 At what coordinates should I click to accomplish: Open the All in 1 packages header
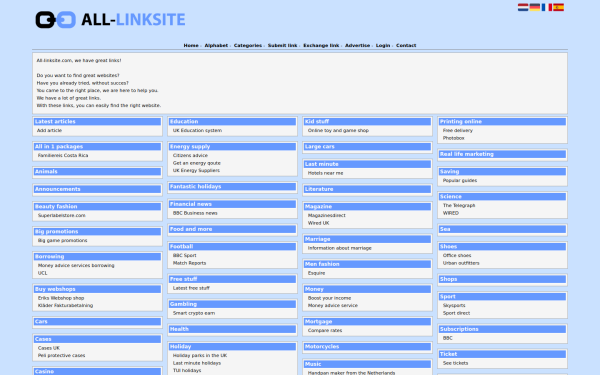[x=98, y=147]
